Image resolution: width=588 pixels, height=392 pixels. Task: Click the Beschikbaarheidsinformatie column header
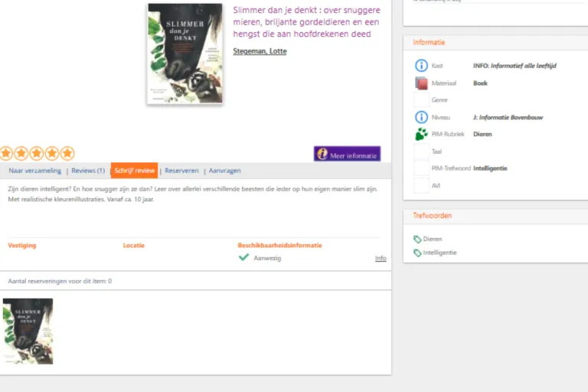tap(279, 245)
